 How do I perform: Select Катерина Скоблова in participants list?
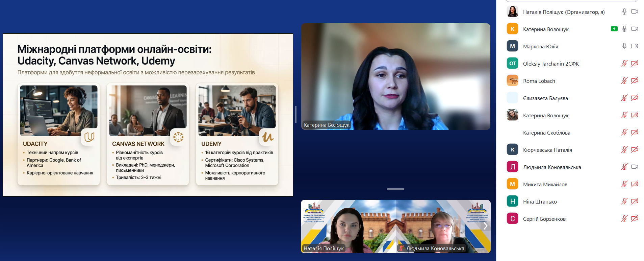coord(546,133)
